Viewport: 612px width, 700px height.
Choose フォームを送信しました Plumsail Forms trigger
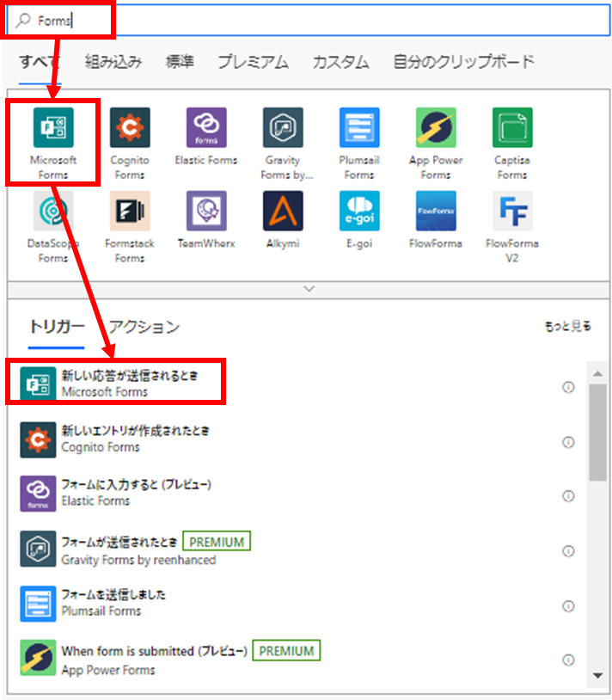click(296, 604)
